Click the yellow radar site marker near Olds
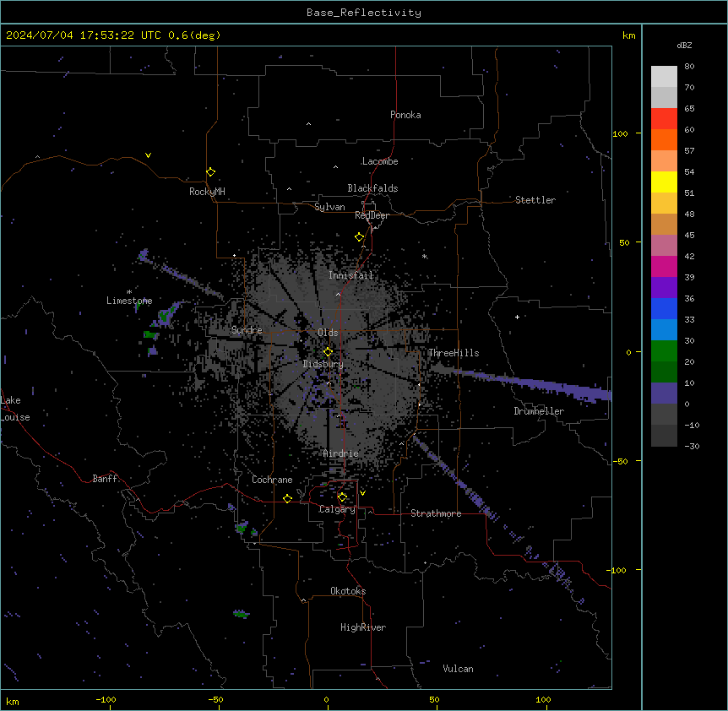Viewport: 728px width, 711px height. pyautogui.click(x=328, y=351)
